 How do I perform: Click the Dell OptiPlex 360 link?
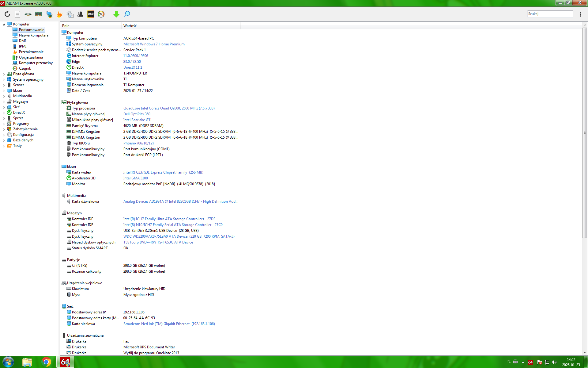pyautogui.click(x=137, y=114)
